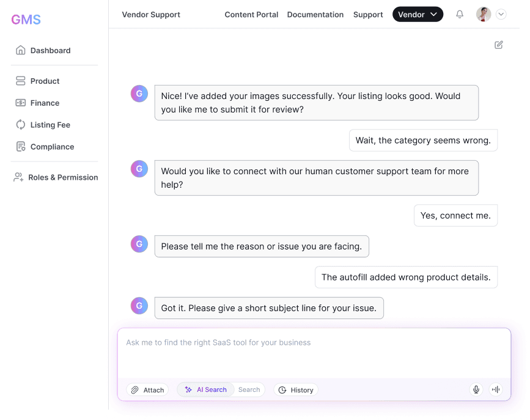530x420 pixels.
Task: Select Roles & Permission in the sidebar
Action: [19, 177]
